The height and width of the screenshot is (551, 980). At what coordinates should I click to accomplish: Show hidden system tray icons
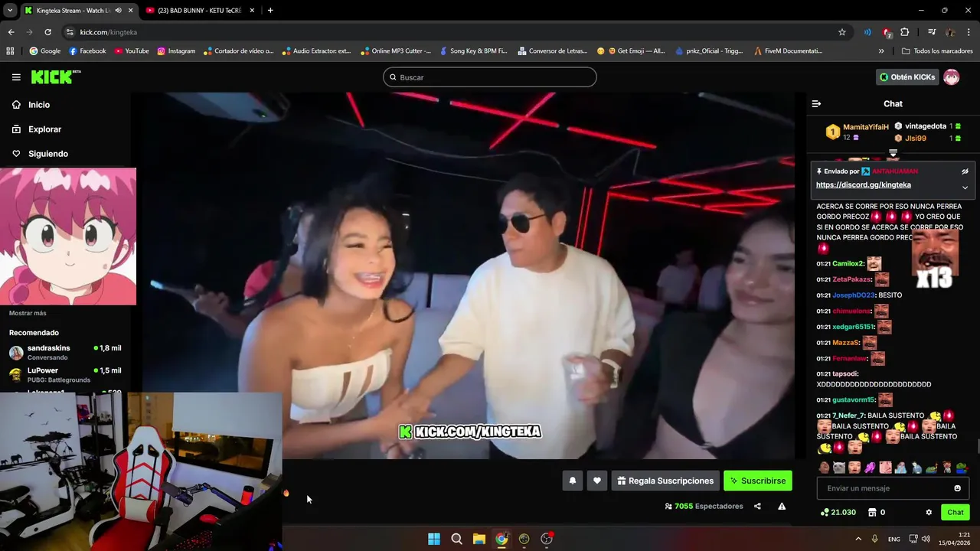coord(857,539)
